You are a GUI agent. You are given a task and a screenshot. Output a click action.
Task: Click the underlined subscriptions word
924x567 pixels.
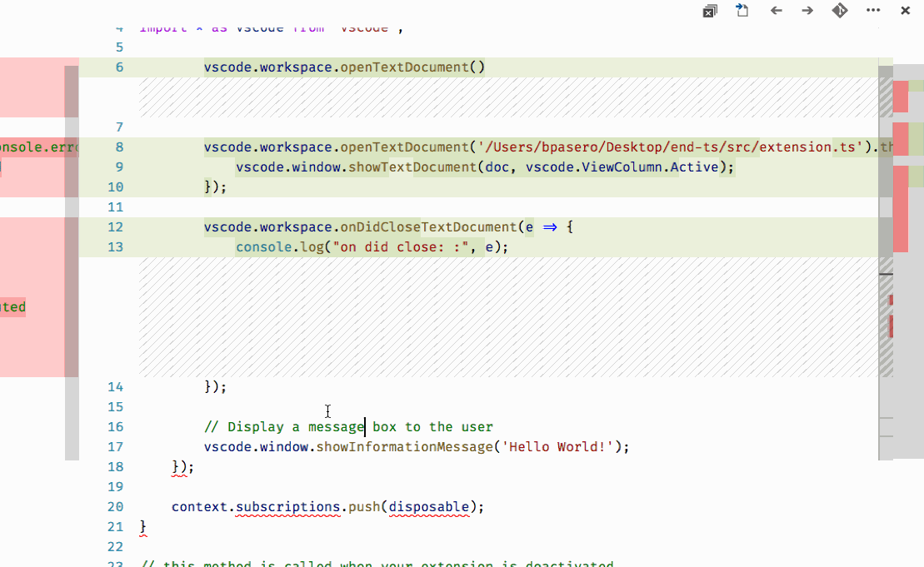pyautogui.click(x=288, y=507)
